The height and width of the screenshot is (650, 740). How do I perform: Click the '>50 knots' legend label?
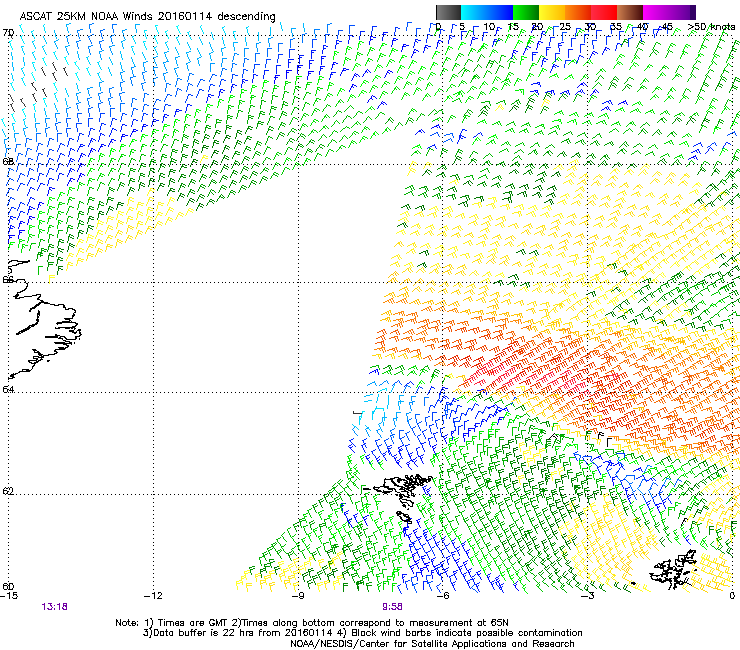[711, 27]
